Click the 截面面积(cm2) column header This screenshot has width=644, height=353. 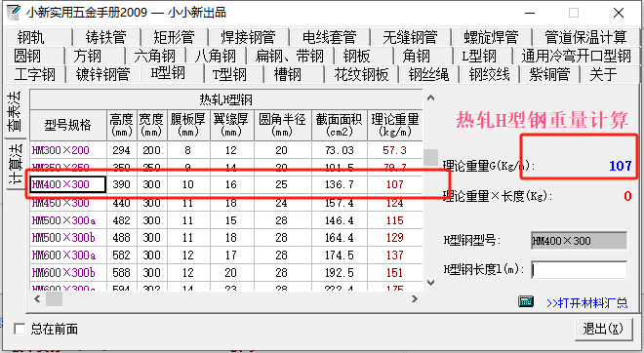[x=340, y=125]
